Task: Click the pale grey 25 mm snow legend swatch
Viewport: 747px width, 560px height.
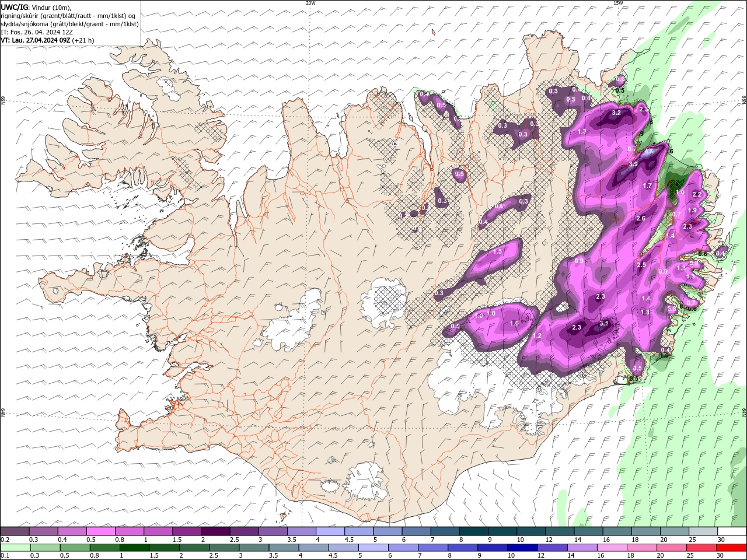Action: (703, 531)
